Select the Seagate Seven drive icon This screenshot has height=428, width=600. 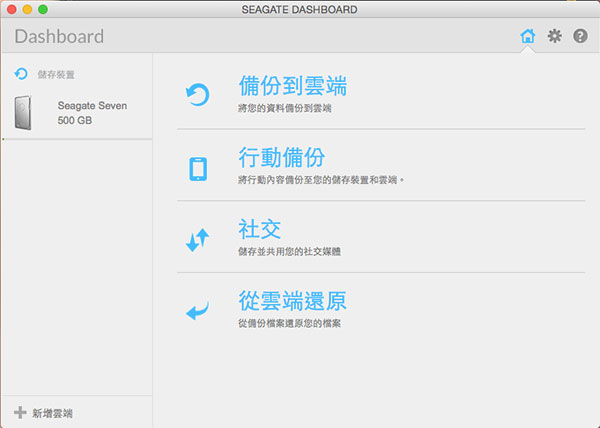pos(26,112)
